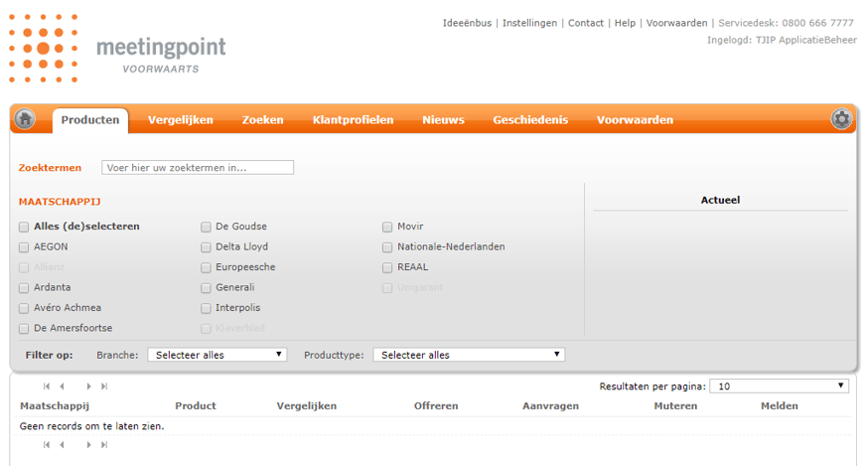Click the Aanvragen column header
Screen dimensions: 868x466
pyautogui.click(x=551, y=405)
